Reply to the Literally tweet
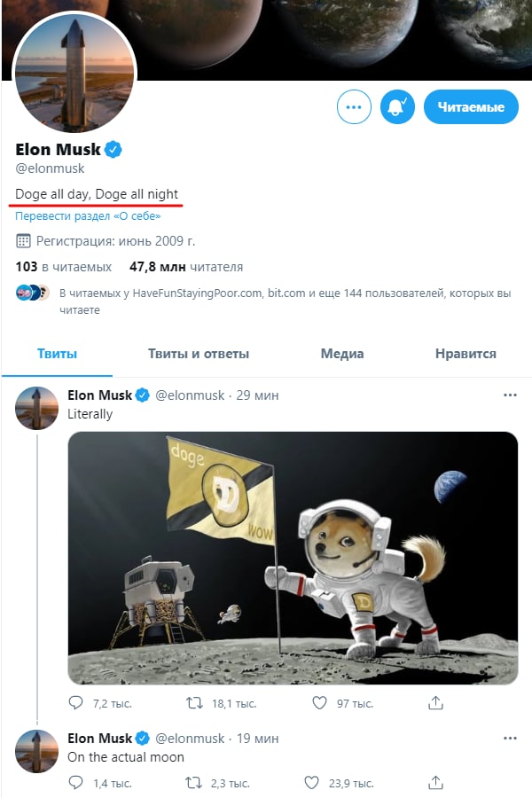 [77, 703]
